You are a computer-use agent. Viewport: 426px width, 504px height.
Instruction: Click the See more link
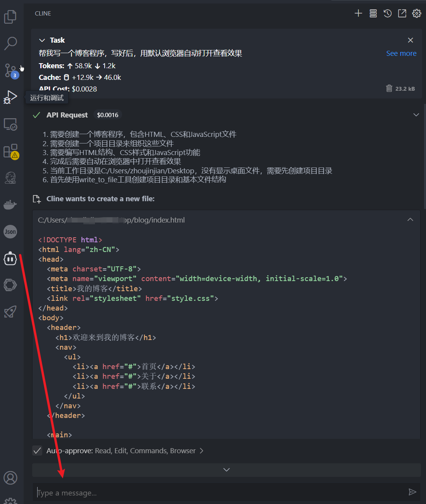coord(401,53)
